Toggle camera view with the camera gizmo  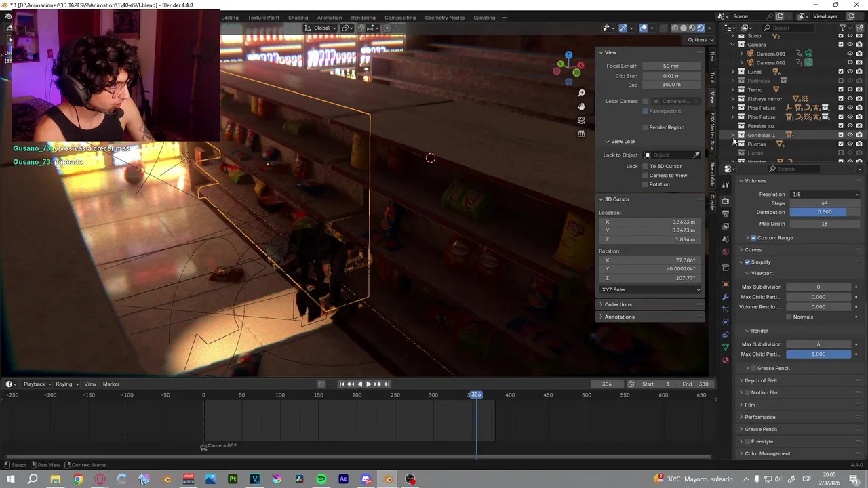tap(581, 120)
